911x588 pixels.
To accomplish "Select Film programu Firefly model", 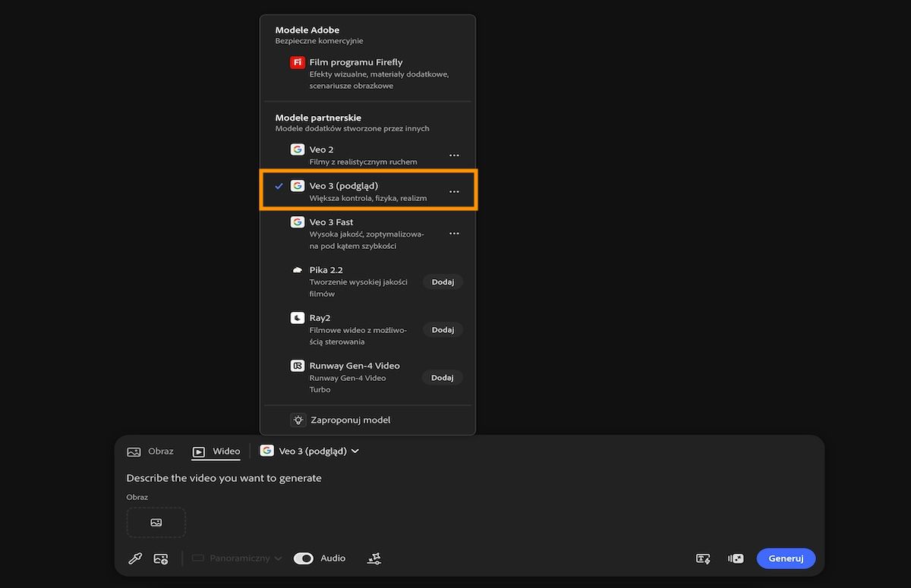I will pos(367,74).
